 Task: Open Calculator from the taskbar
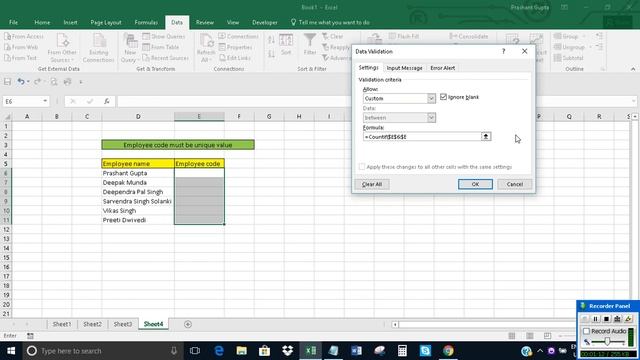402,351
